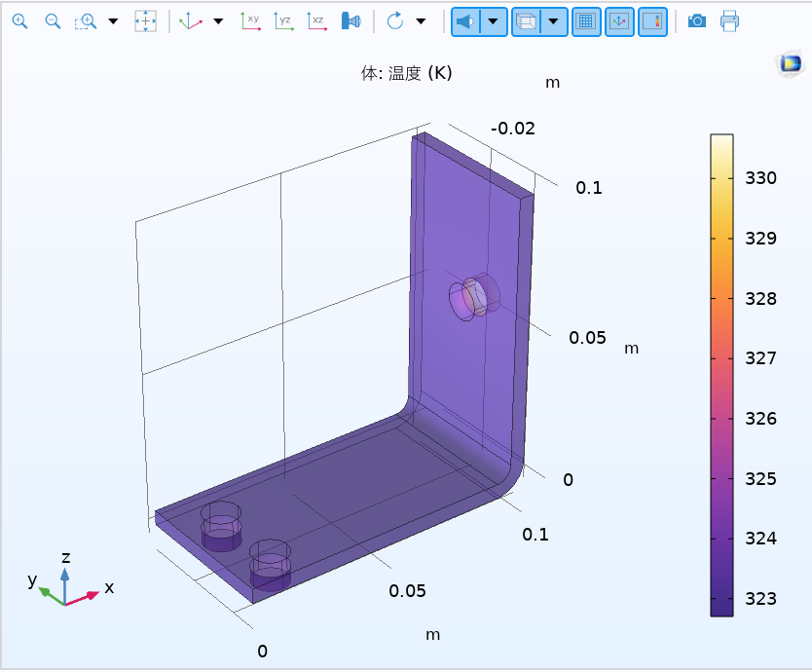Toggle the transparency box button
Viewport: 812px width, 672px height.
[526, 20]
